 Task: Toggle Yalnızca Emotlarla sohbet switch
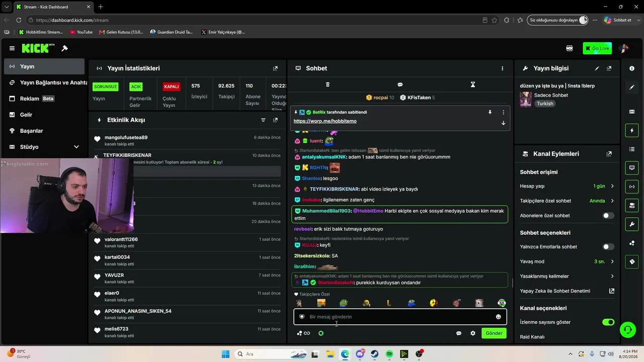pos(608,247)
